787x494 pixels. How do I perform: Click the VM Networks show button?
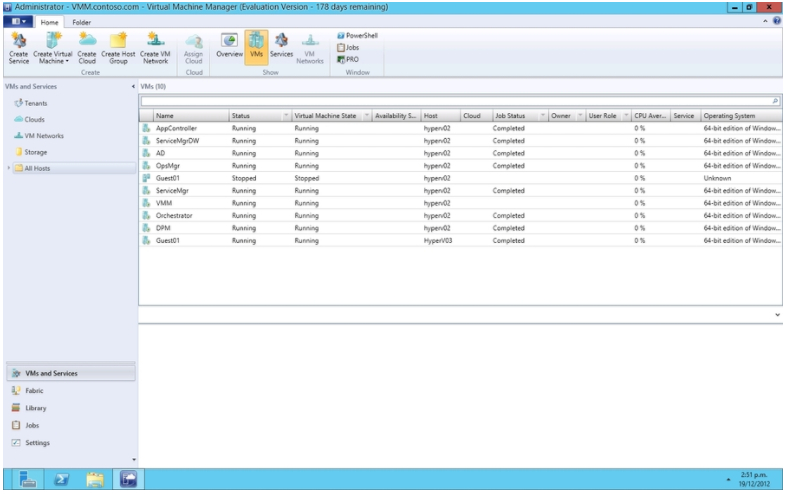click(310, 48)
